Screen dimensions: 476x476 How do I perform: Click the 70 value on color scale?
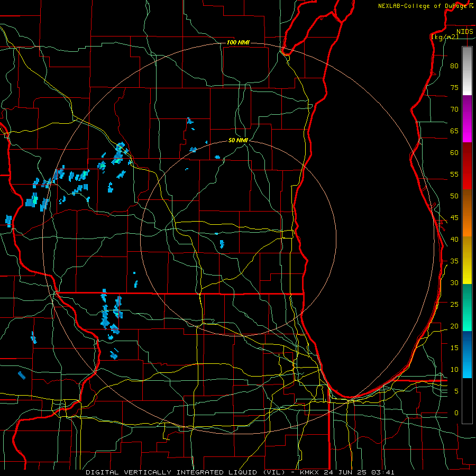coord(454,109)
